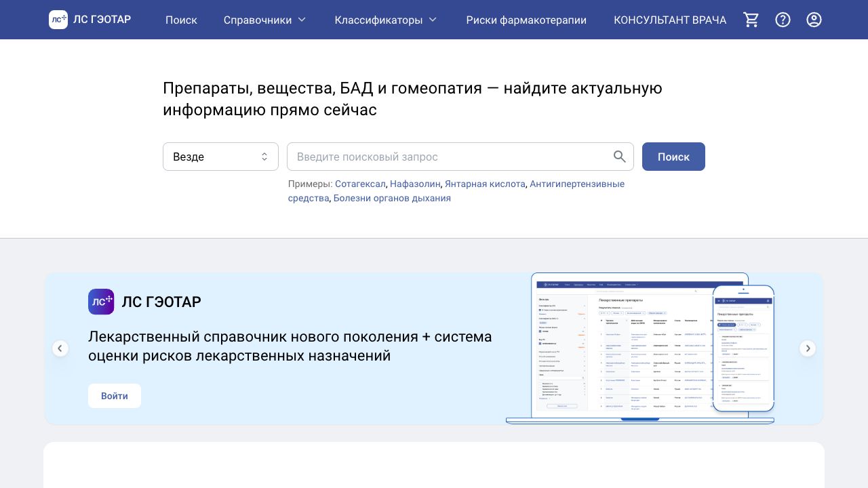Click the heading Препараты, вещества, БАД и гомеопатия
Viewport: 868px width, 488px height.
pyautogui.click(x=412, y=99)
